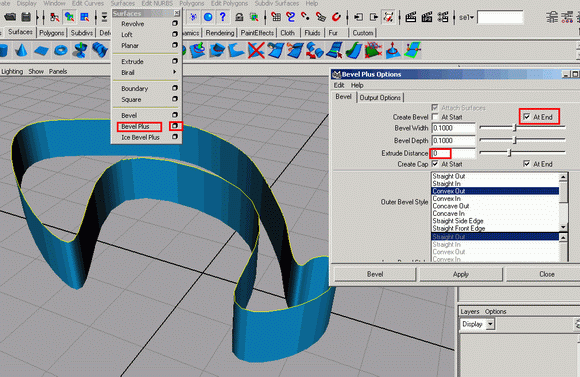Click the blue question mark help icon
This screenshot has height=377, width=580.
tap(223, 17)
